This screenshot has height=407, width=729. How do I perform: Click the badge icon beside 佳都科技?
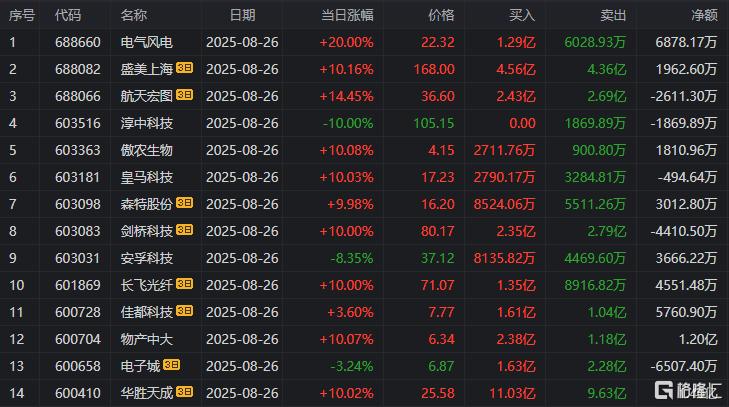pyautogui.click(x=185, y=311)
